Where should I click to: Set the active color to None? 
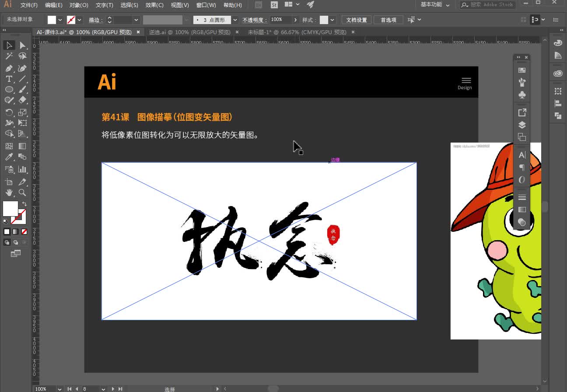pos(23,231)
